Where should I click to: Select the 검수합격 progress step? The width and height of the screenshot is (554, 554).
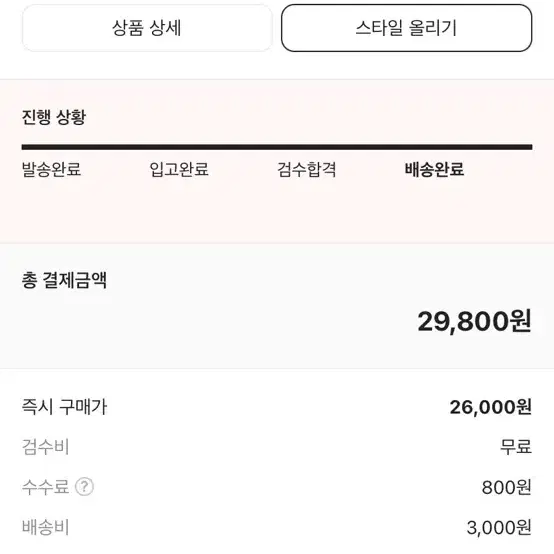(x=307, y=169)
